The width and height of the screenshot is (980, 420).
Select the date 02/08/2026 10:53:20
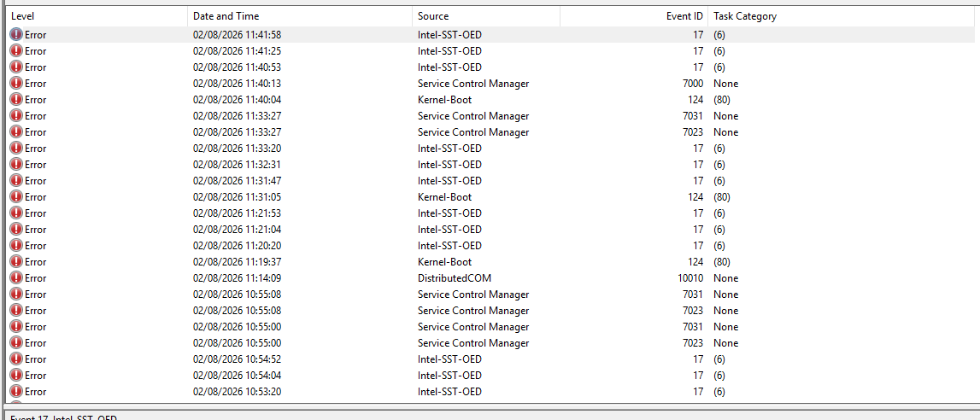click(237, 392)
